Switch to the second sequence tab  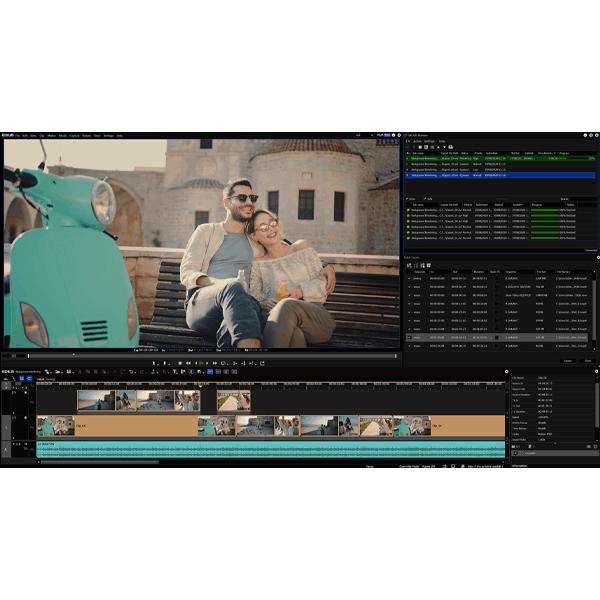tap(51, 379)
